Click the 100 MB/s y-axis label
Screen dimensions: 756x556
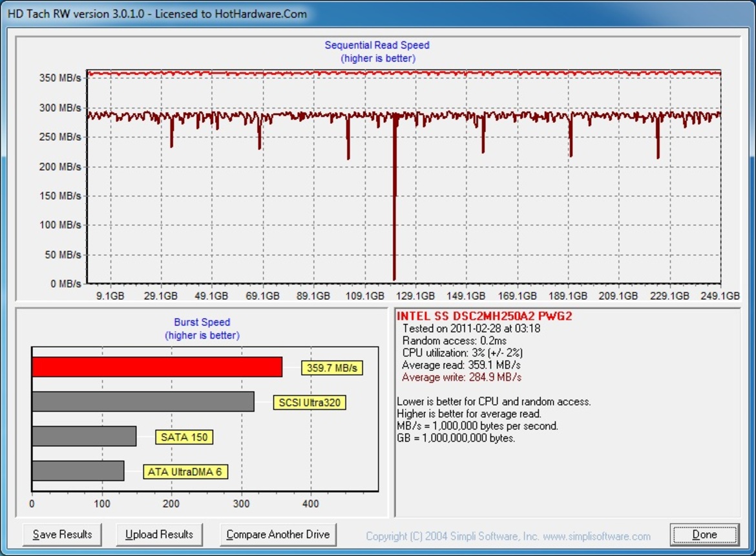click(x=60, y=225)
